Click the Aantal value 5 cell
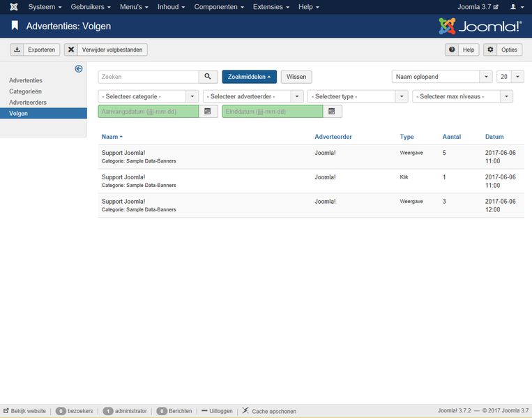The image size is (532, 418). pos(444,153)
